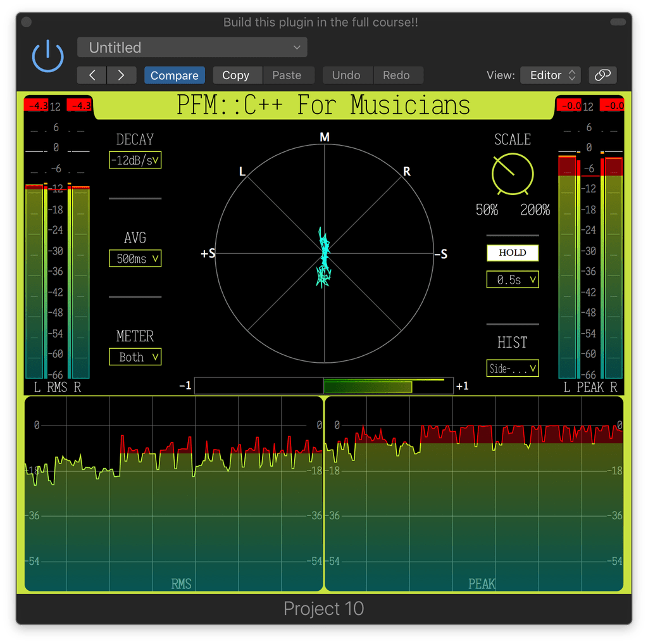Open the DECAY -12dB/s dropdown
Viewport: 648px width, 644px height.
click(x=135, y=160)
